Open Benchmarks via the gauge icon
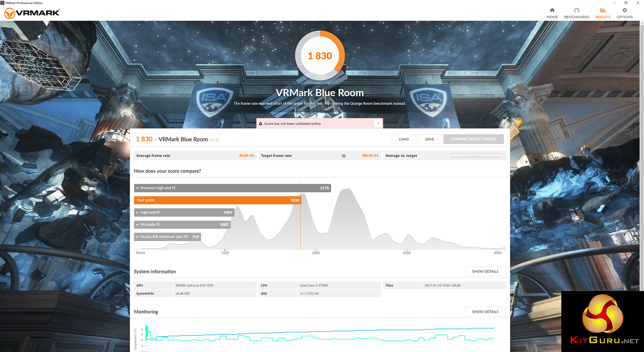Viewport: 644px width, 352px height. coord(576,10)
